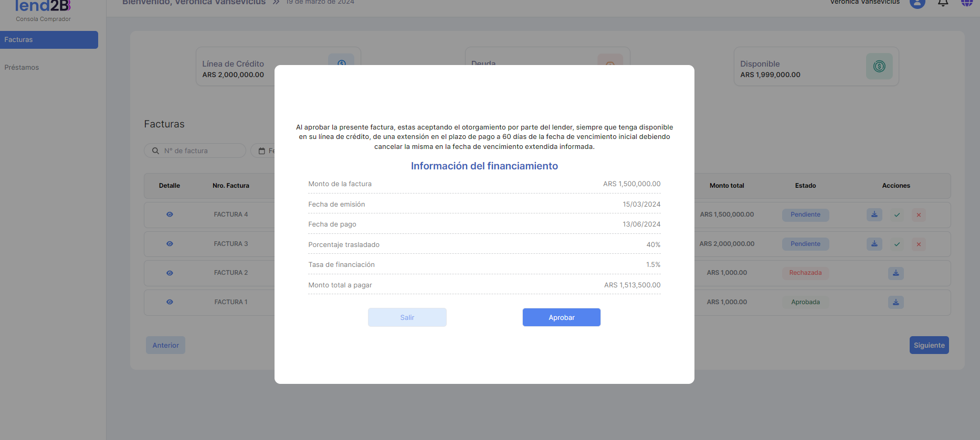Approve FACTURA 4 with the checkmark icon
The height and width of the screenshot is (440, 980).
coord(897,215)
